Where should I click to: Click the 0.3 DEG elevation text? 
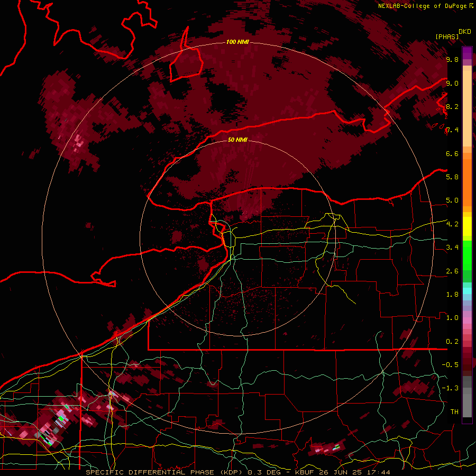[264, 472]
